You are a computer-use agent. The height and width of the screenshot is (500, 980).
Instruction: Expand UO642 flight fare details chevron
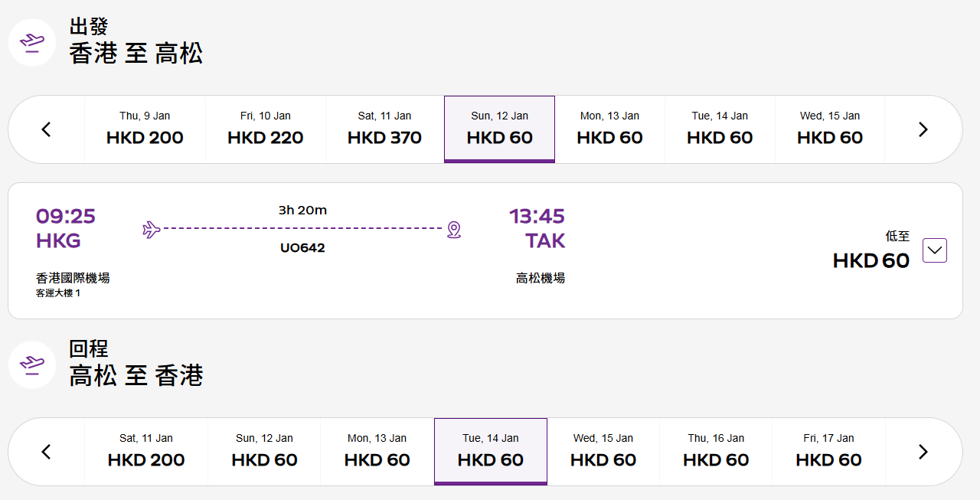click(x=935, y=250)
